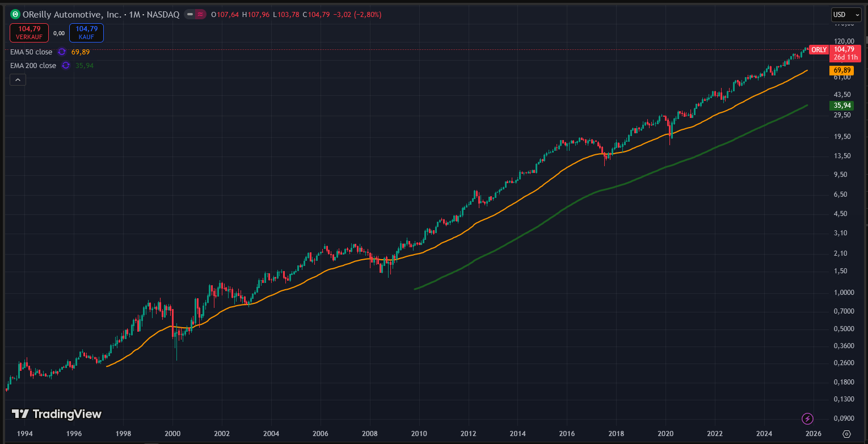Screen dimensions: 868x444
Task: Click the purple lightning bolt icon
Action: click(x=807, y=419)
